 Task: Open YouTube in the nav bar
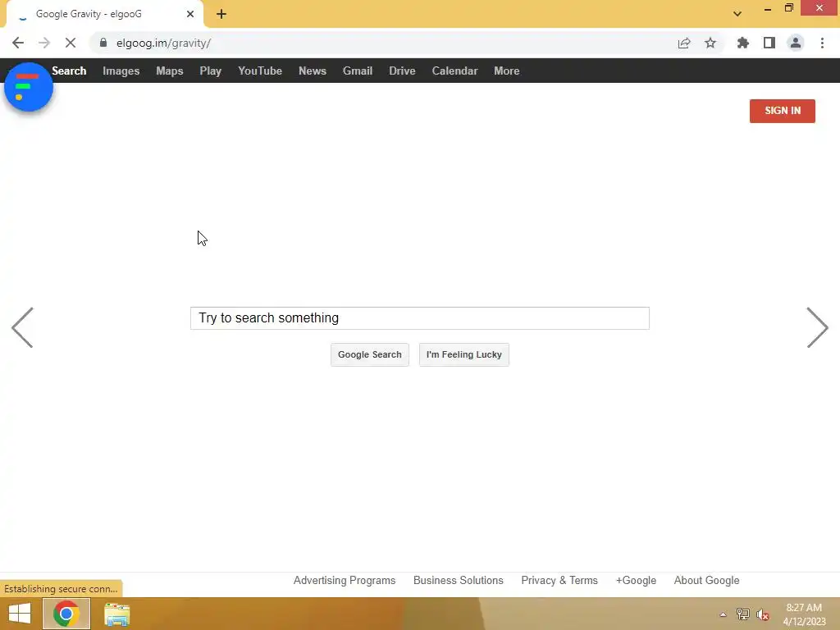coord(260,71)
